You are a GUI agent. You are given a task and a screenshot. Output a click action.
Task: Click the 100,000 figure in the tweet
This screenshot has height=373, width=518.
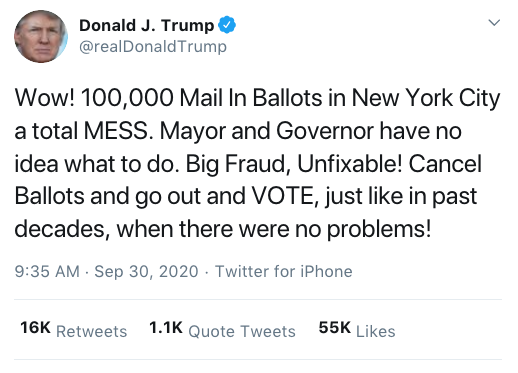tap(127, 98)
